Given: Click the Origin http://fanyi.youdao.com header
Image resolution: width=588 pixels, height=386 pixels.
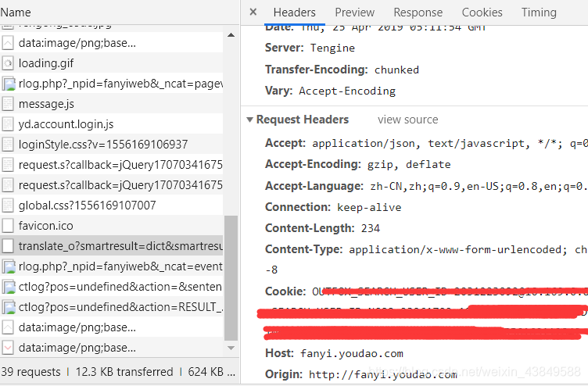Looking at the screenshot, I should click(x=361, y=374).
